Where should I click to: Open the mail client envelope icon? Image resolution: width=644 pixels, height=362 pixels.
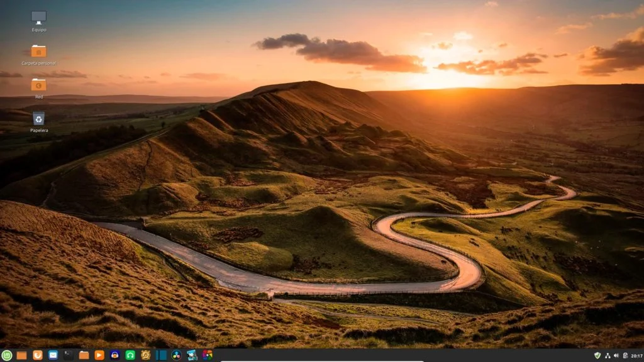tap(53, 356)
